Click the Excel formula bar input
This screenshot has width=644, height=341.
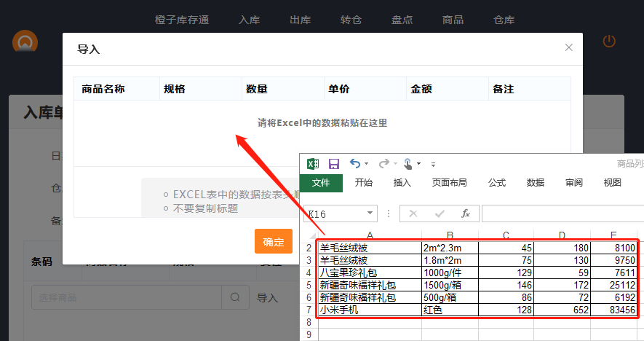pyautogui.click(x=560, y=213)
